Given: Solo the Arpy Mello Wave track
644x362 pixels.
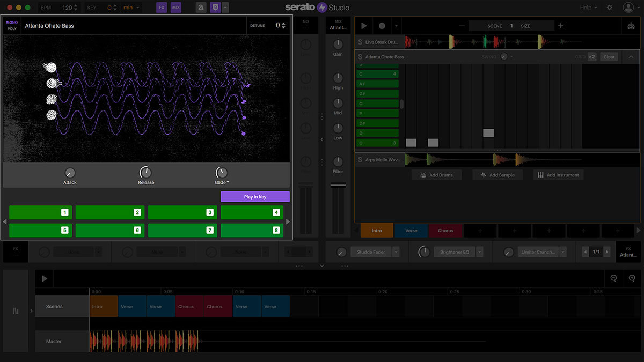Looking at the screenshot, I should [360, 160].
